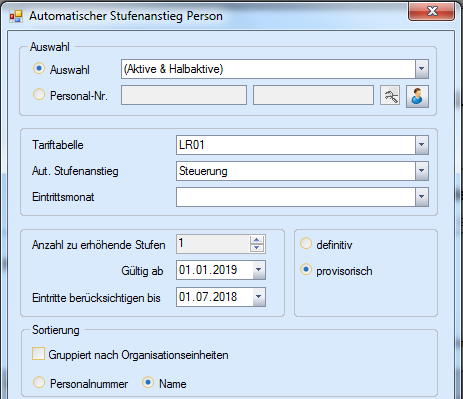Click the blue person icon button
The width and height of the screenshot is (463, 399).
point(417,96)
